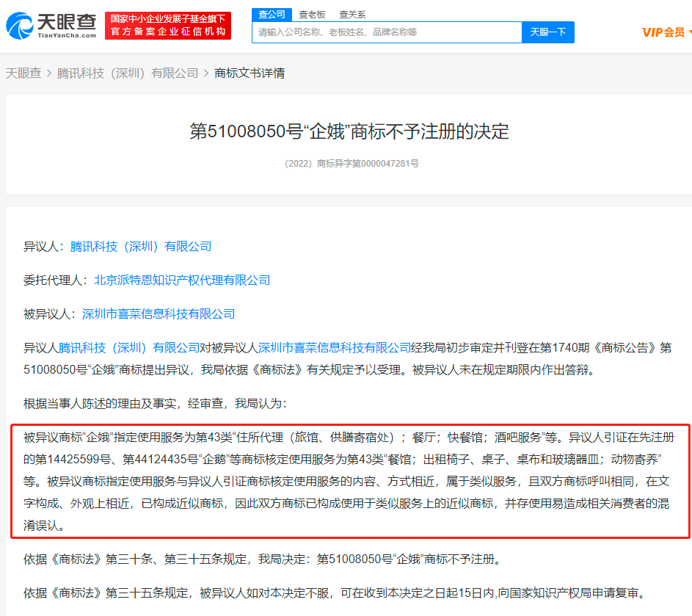
Task: Click the red-outlined highlighted paragraph
Action: [x=349, y=482]
